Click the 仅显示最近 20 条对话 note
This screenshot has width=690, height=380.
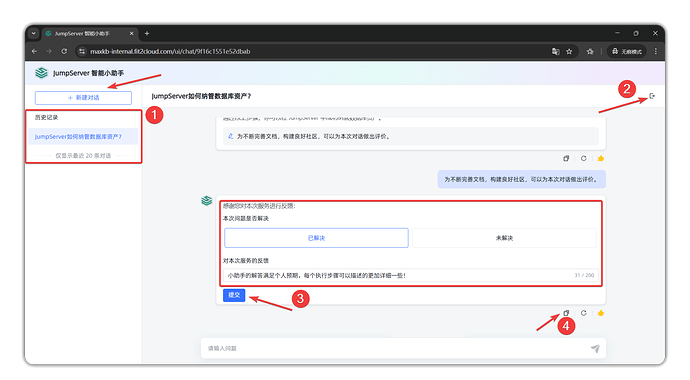coord(83,156)
